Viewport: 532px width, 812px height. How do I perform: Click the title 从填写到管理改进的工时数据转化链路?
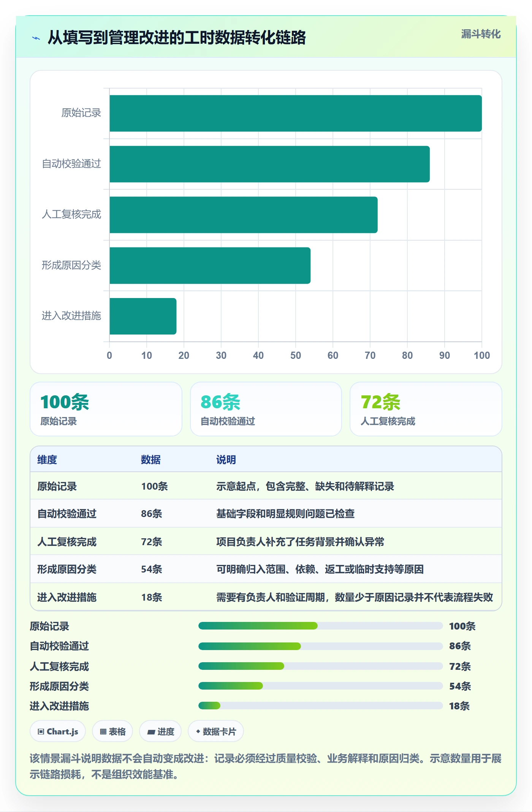[x=177, y=38]
